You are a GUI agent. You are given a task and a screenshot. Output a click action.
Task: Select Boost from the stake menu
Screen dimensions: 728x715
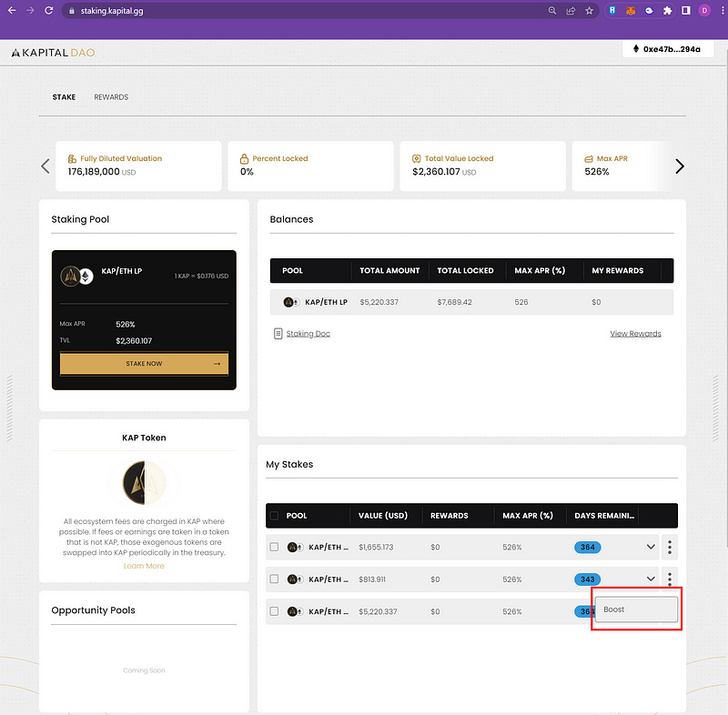[x=635, y=609]
